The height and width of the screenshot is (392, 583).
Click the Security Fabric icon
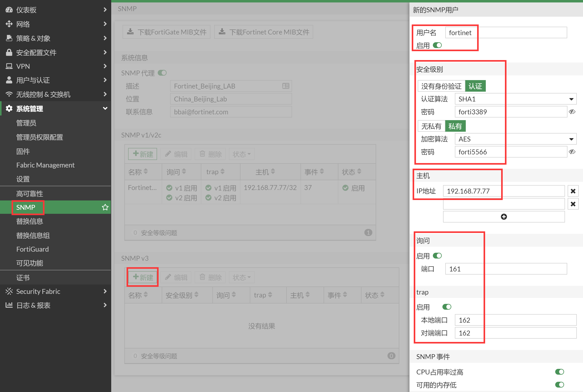[9, 291]
